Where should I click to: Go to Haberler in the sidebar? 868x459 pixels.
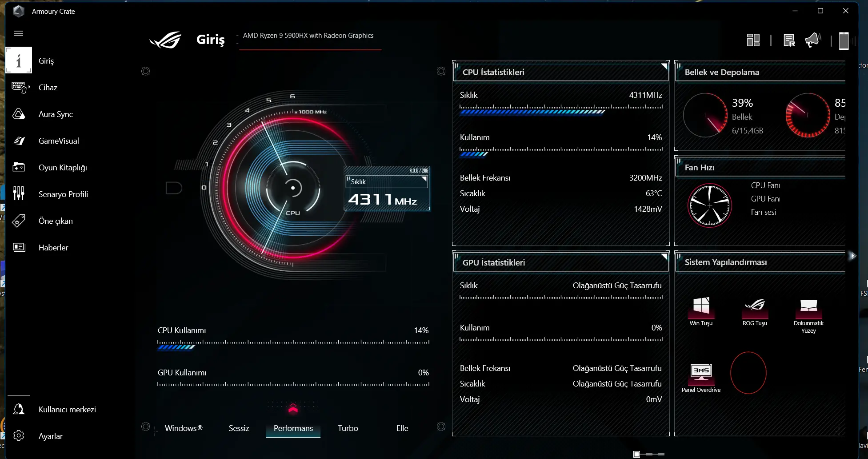(53, 247)
